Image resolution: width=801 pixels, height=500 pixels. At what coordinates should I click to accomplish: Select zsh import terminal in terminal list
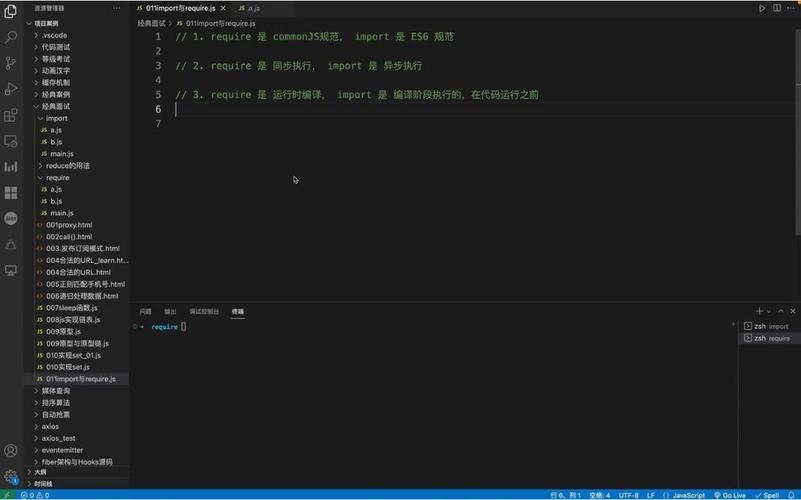click(769, 326)
